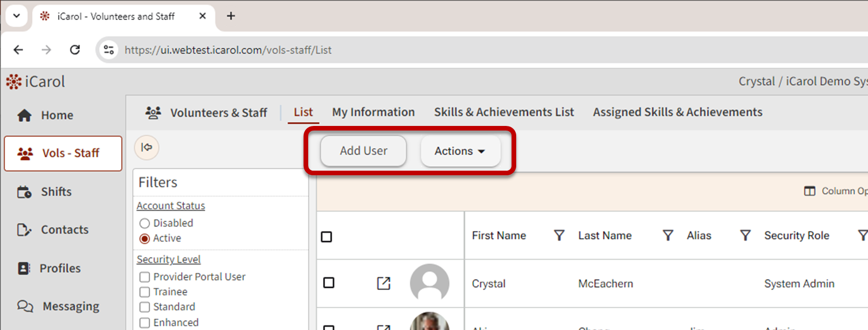This screenshot has height=330, width=868.
Task: Open Column Options table icon
Action: click(x=809, y=191)
